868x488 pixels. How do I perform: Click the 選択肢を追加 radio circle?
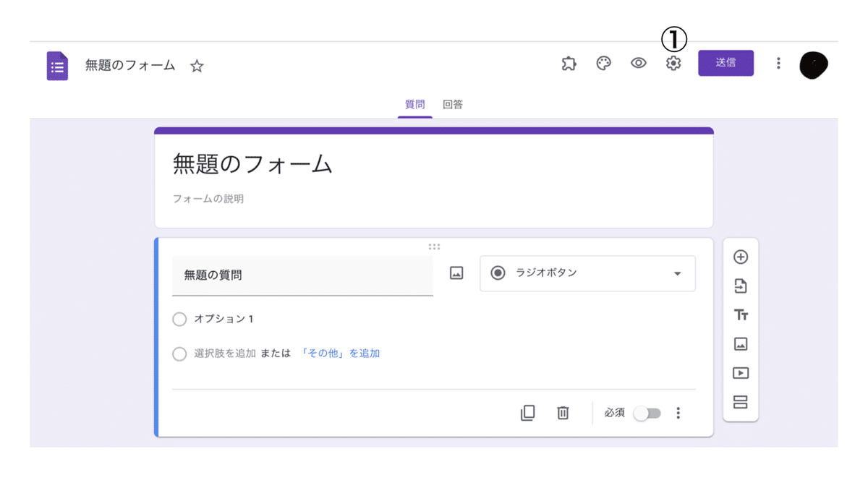click(x=179, y=354)
